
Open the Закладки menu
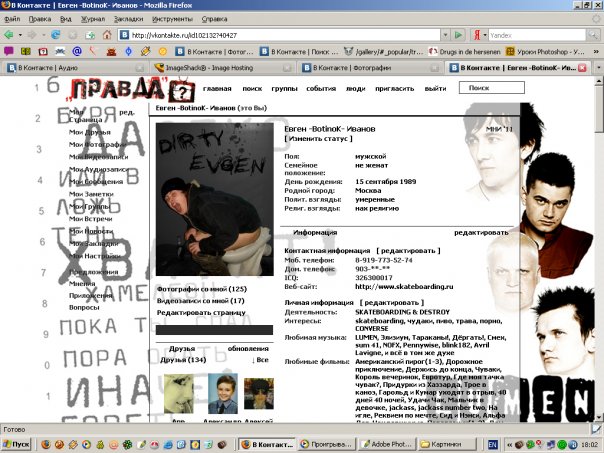pos(128,19)
